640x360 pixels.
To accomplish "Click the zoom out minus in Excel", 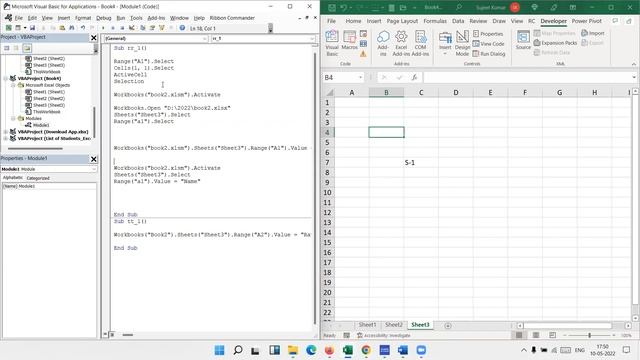I will tap(565, 335).
